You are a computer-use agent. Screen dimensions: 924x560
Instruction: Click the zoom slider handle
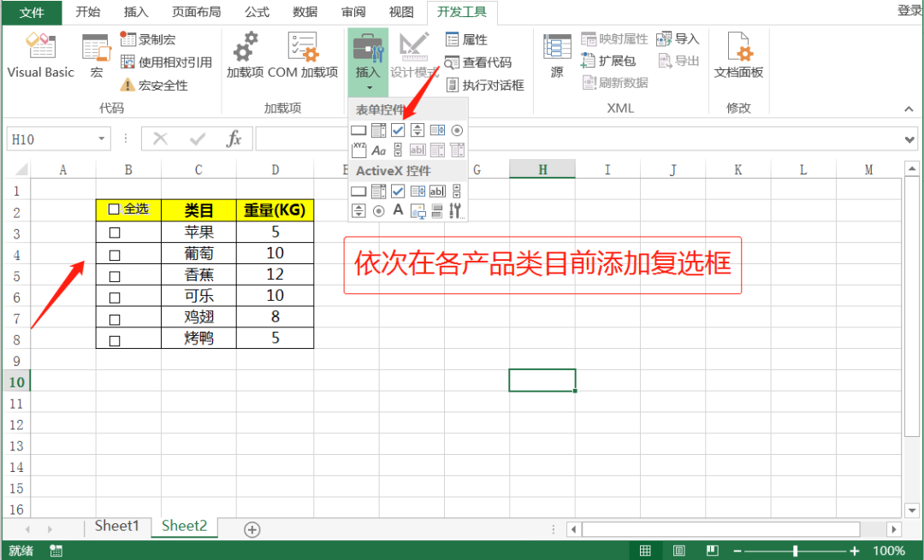tap(796, 551)
